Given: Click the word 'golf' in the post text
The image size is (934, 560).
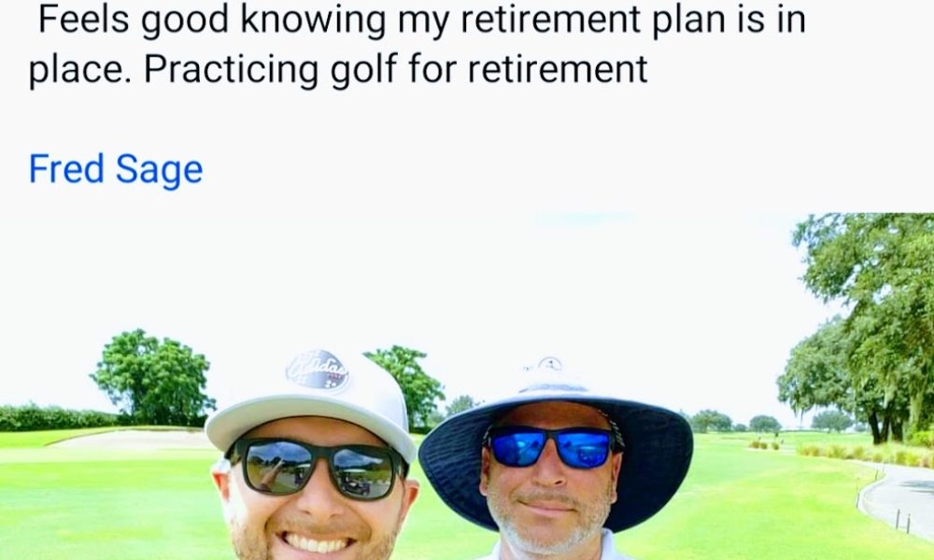Looking at the screenshot, I should [363, 70].
